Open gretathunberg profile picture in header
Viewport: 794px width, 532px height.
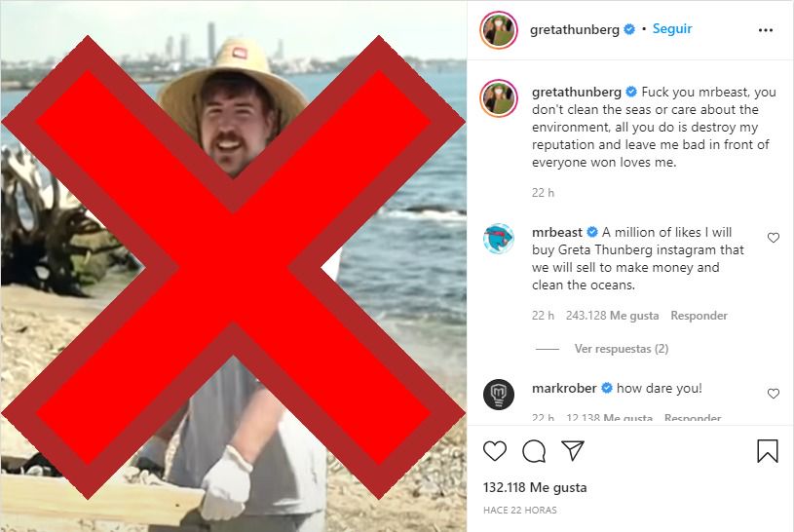499,30
